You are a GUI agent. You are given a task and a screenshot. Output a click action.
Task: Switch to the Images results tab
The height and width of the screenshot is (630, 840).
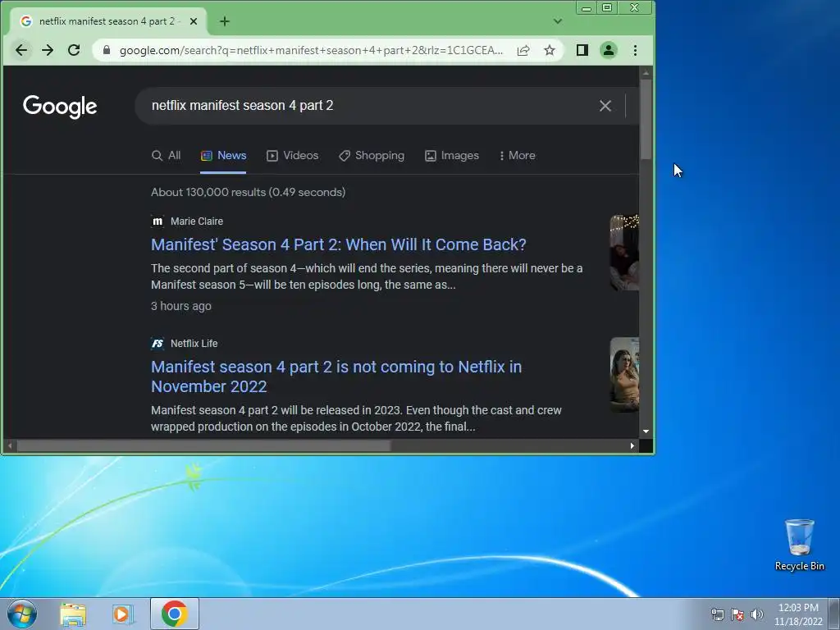tap(452, 155)
